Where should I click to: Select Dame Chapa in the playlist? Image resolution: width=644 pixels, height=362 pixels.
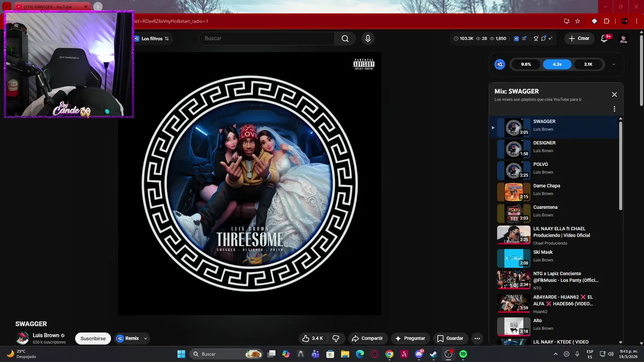[x=553, y=192]
